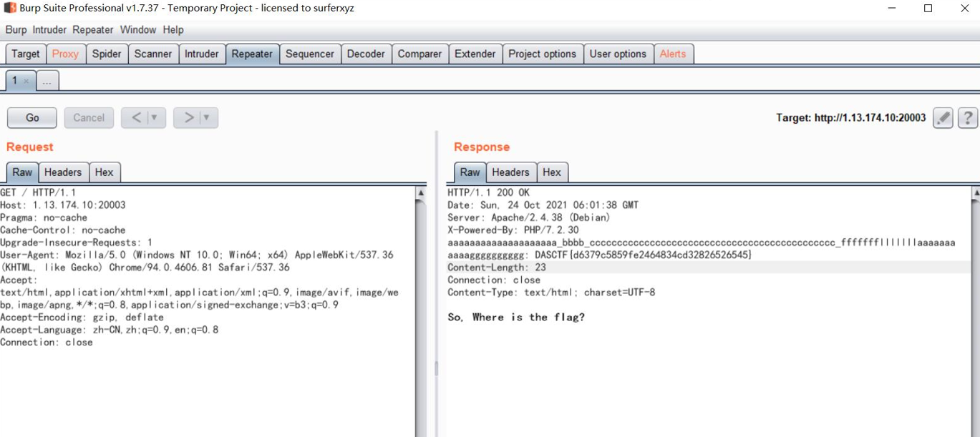This screenshot has height=437, width=980.
Task: Switch to the Scanner tab
Action: [153, 54]
